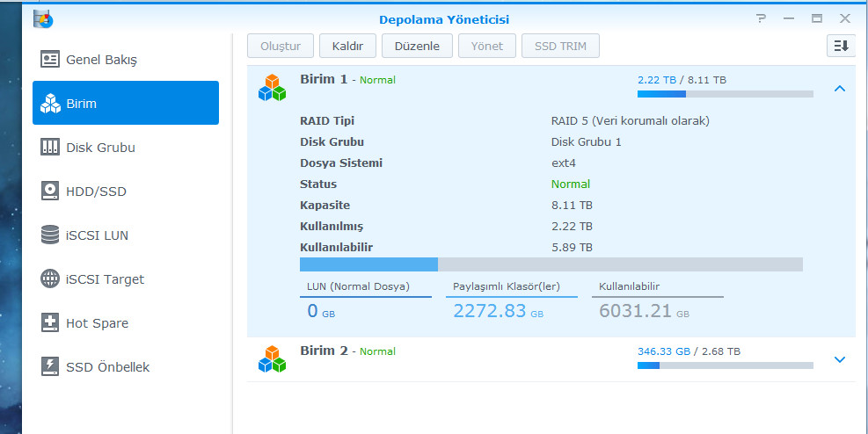868x434 pixels.
Task: Click the SSD Önbellek lightning icon
Action: click(x=50, y=367)
